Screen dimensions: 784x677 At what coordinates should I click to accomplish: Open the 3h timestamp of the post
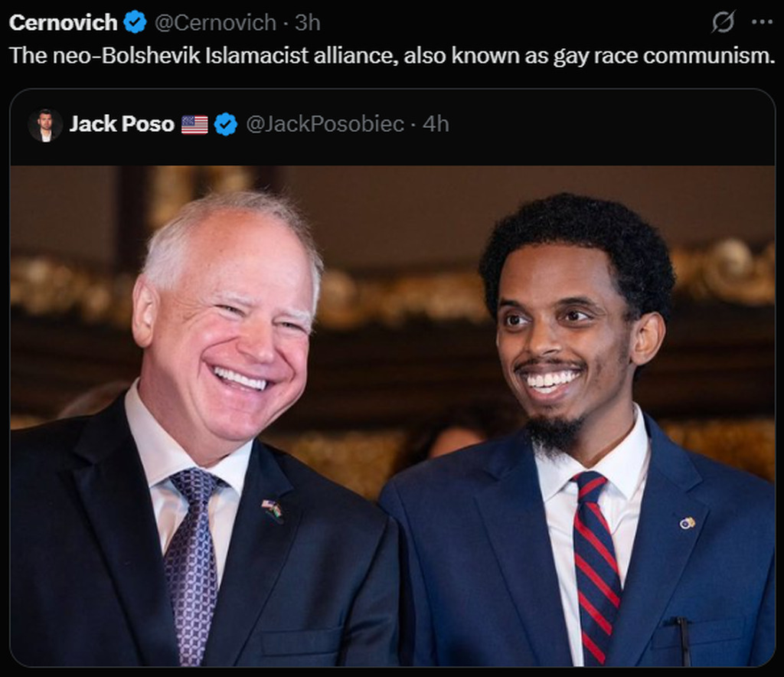point(307,22)
